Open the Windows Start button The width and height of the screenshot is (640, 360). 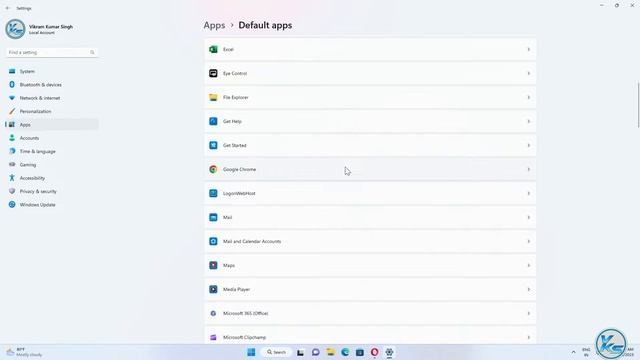tap(251, 352)
